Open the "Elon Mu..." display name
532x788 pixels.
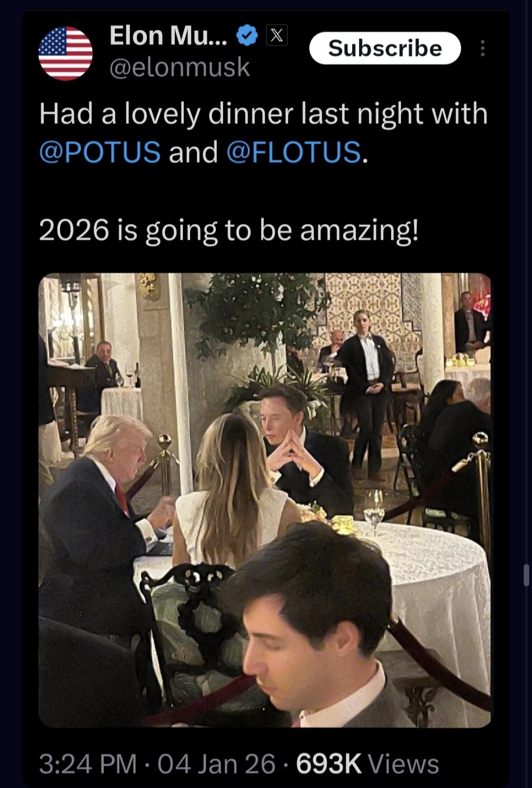tap(168, 35)
